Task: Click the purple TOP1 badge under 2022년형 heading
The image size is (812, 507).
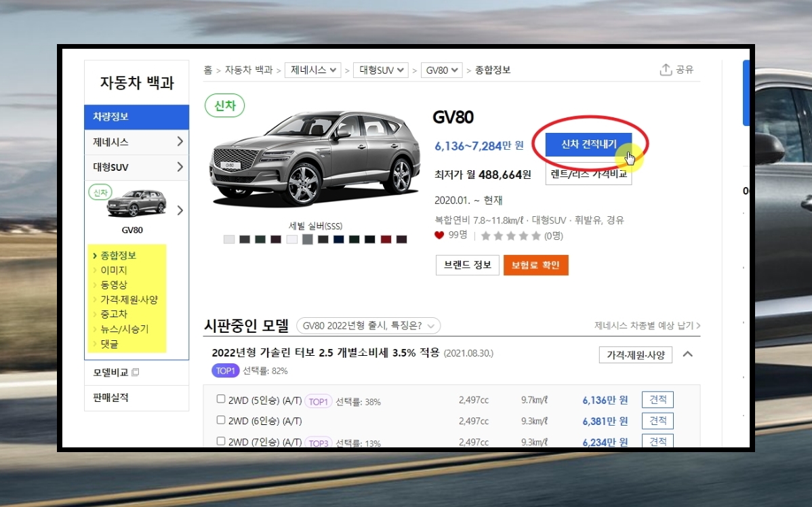Action: pyautogui.click(x=225, y=371)
